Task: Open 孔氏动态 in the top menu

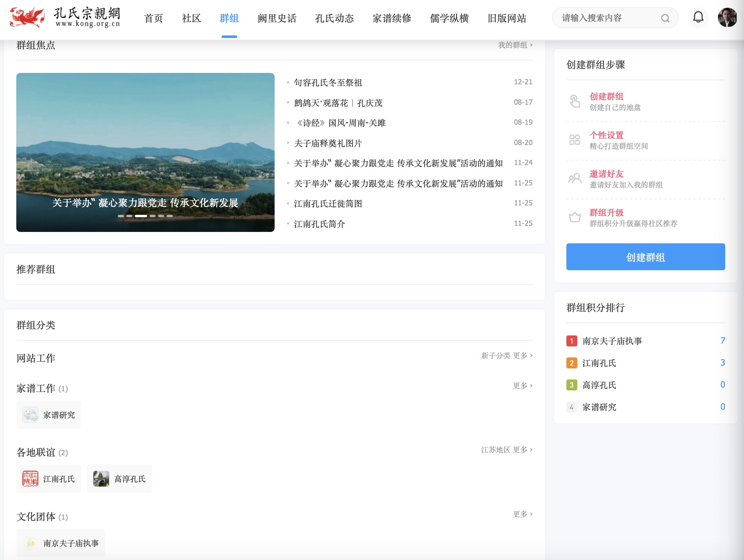Action: pyautogui.click(x=335, y=18)
